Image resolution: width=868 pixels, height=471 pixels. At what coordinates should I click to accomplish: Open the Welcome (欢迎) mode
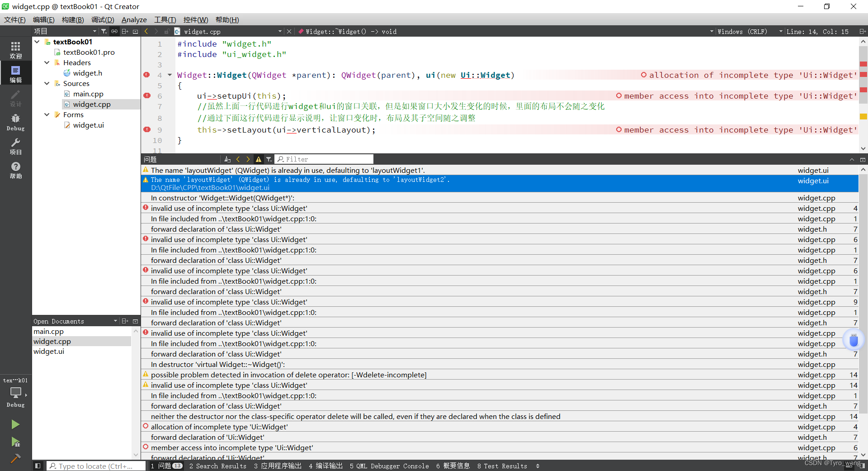[x=16, y=50]
